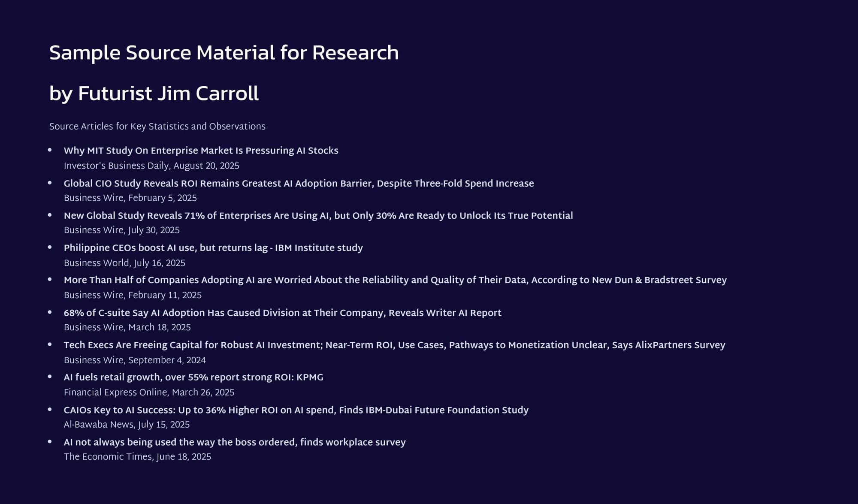Click 'Business Wire, February 5, 2025' source line
The image size is (858, 504).
(x=130, y=198)
